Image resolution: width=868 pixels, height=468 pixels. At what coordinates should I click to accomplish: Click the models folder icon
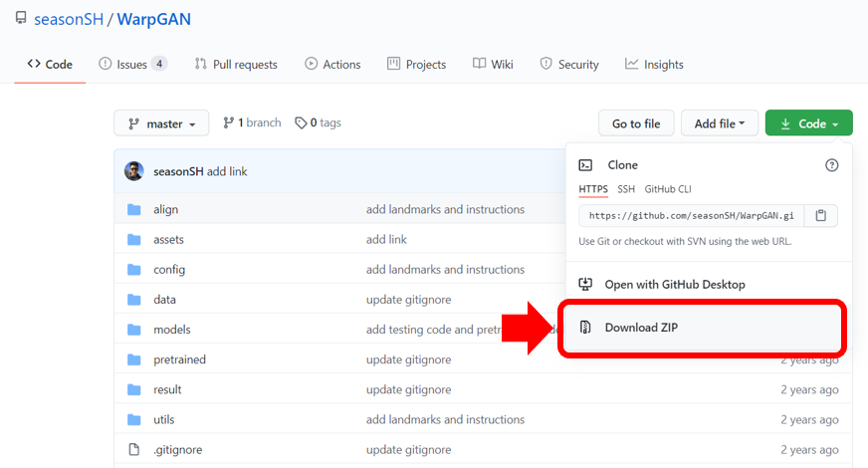(134, 330)
